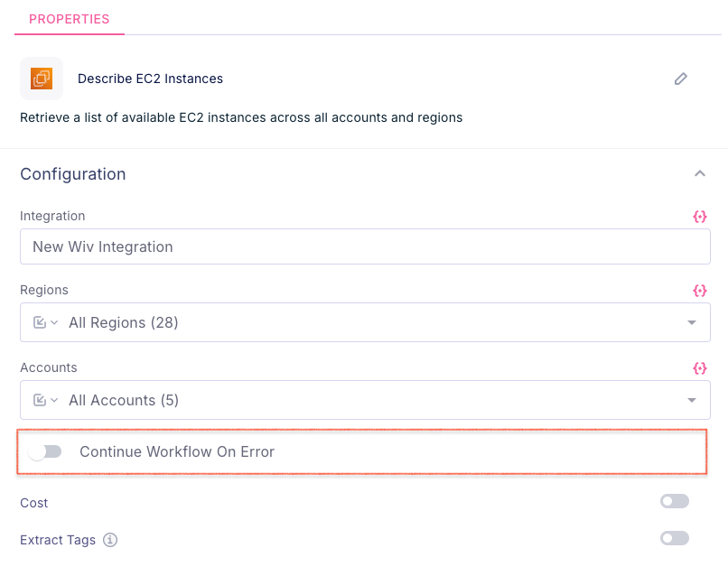Click the Integration variable braces icon
This screenshot has height=576, width=728.
[x=700, y=217]
